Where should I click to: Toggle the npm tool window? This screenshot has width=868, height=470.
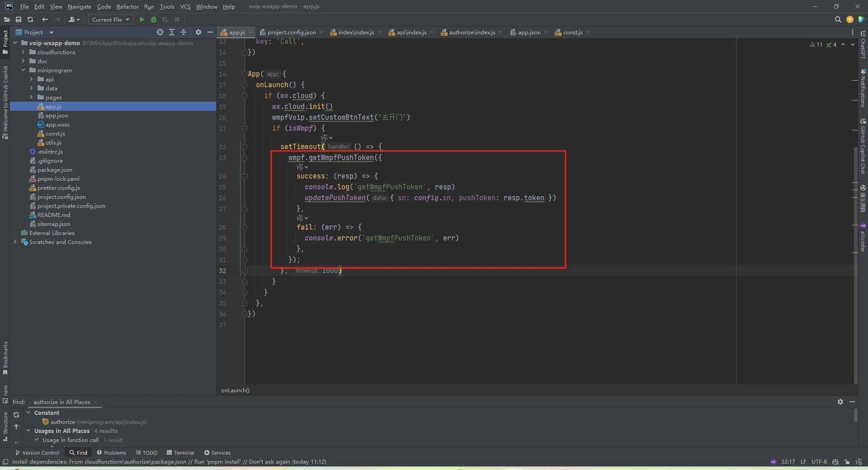point(5,394)
